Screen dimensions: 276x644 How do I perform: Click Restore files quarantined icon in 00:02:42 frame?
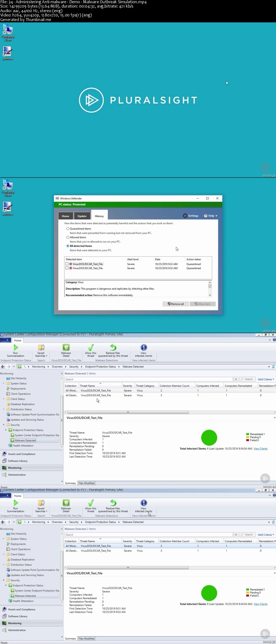point(113,347)
